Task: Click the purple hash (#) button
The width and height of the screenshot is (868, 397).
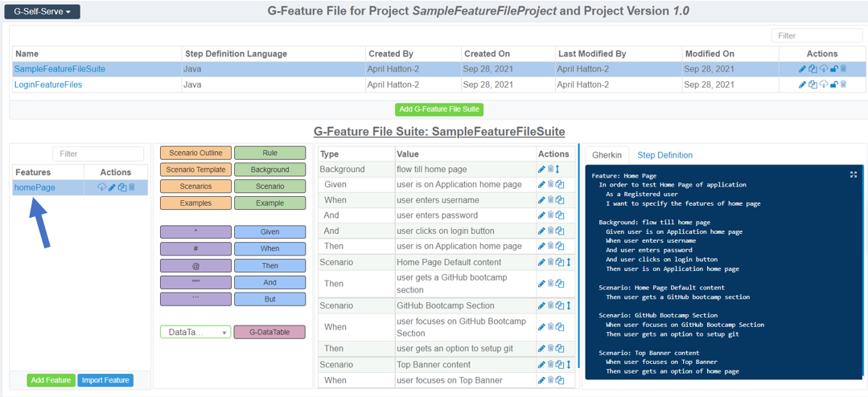Action: click(195, 249)
